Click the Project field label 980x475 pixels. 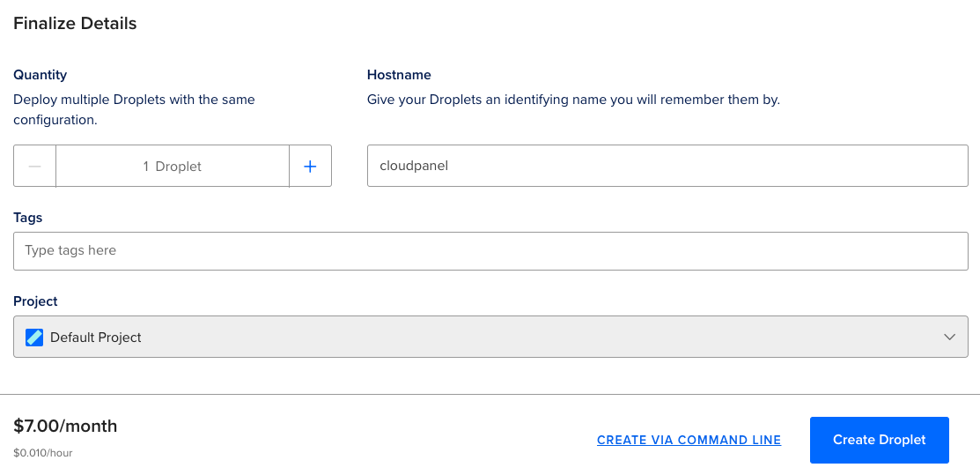click(x=35, y=301)
